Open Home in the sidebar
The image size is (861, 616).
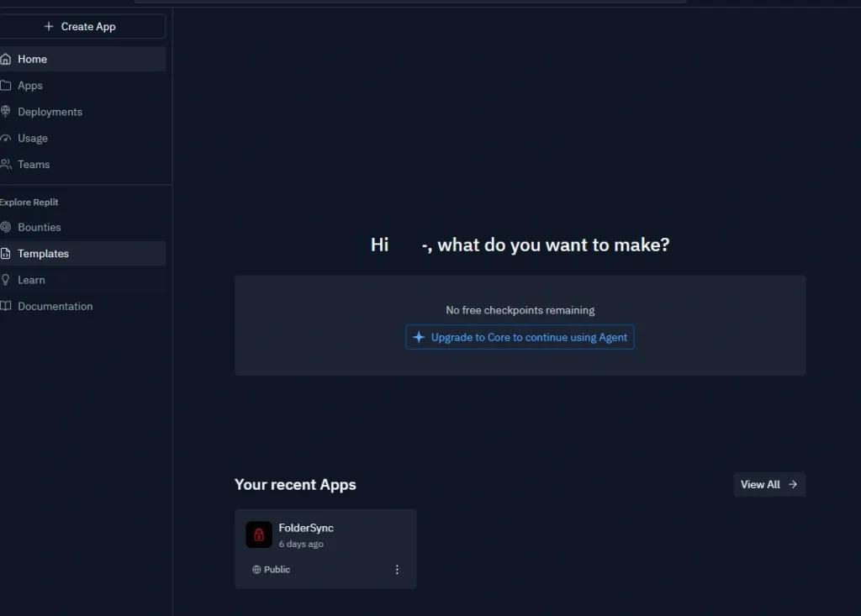pos(82,59)
